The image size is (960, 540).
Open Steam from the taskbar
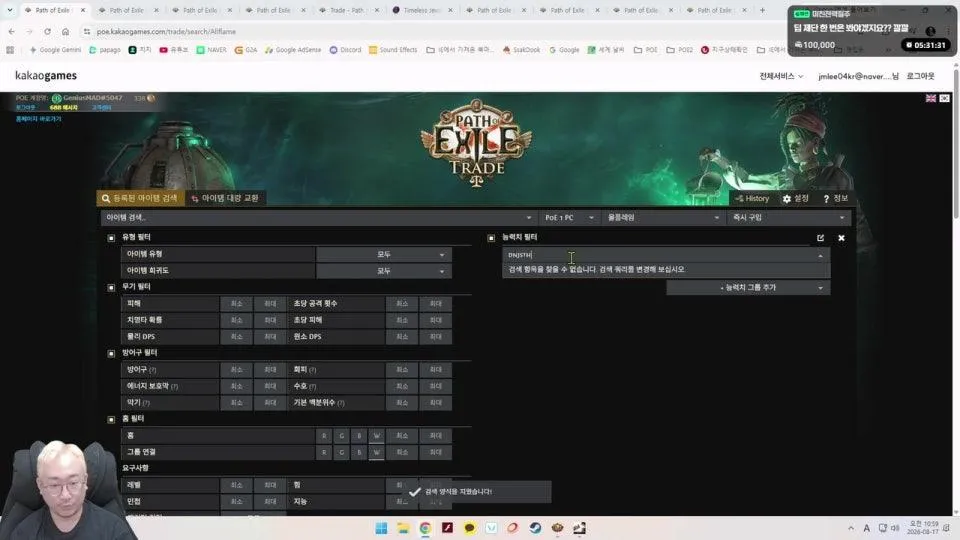coord(535,528)
